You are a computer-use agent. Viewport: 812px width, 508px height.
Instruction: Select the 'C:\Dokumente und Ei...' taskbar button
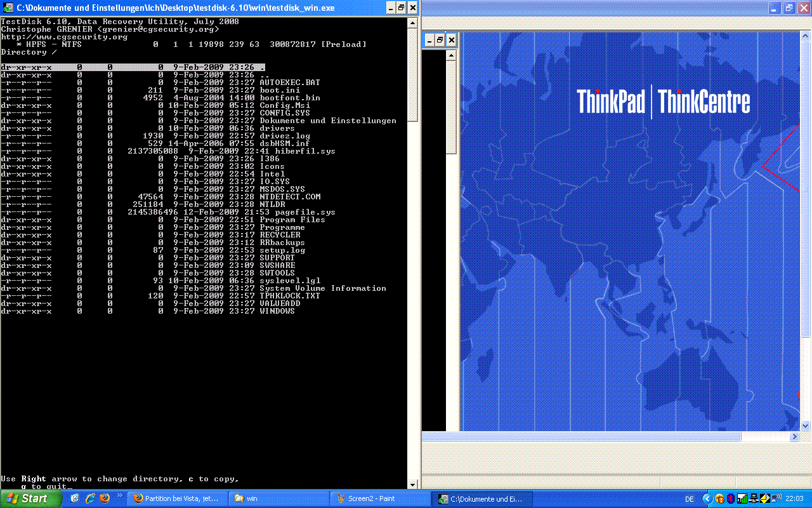[482, 498]
